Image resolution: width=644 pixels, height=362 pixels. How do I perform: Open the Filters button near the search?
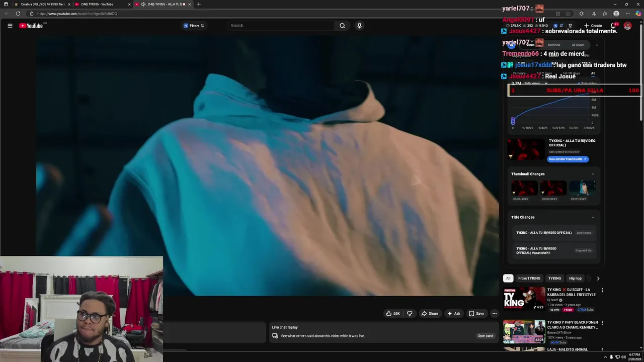point(194,26)
